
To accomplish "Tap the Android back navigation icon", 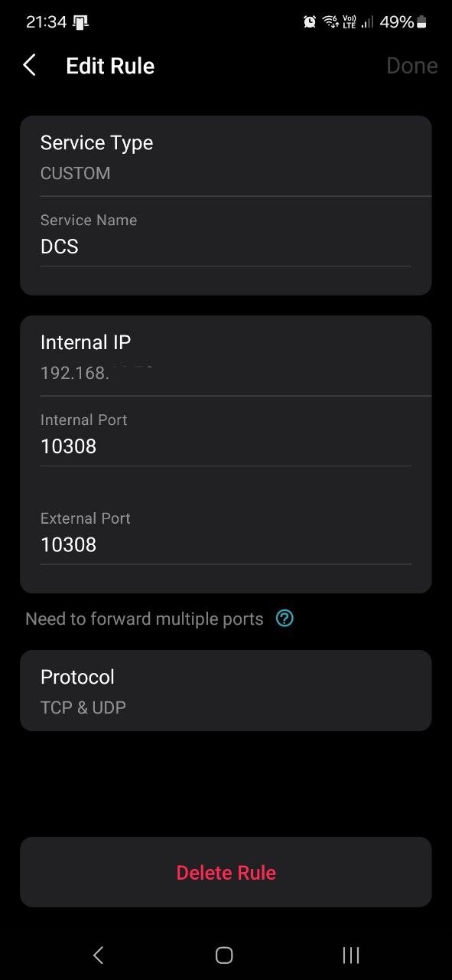I will pyautogui.click(x=98, y=955).
